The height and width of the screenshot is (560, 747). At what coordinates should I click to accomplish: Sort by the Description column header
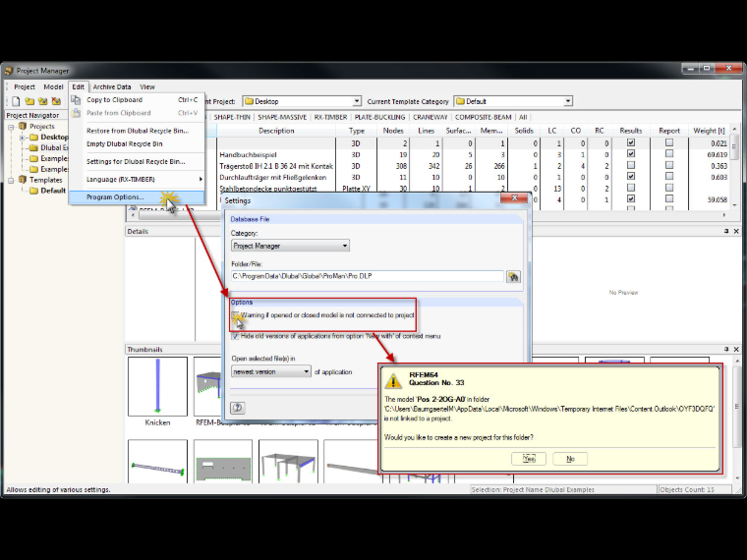[276, 131]
